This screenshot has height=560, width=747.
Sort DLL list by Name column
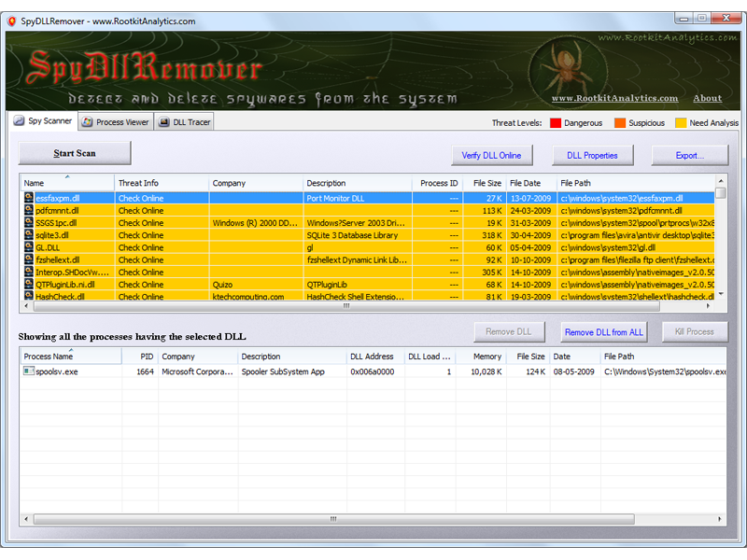tap(67, 183)
